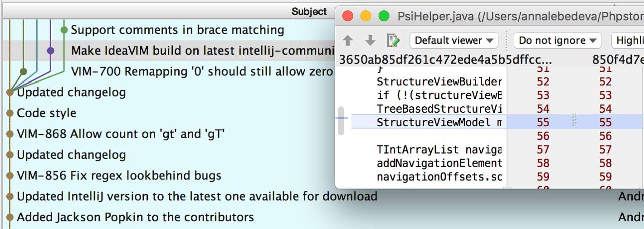Viewport: 644px width, 229px height.
Task: Minimize the PsiHelper.java diff window
Action: (x=366, y=16)
